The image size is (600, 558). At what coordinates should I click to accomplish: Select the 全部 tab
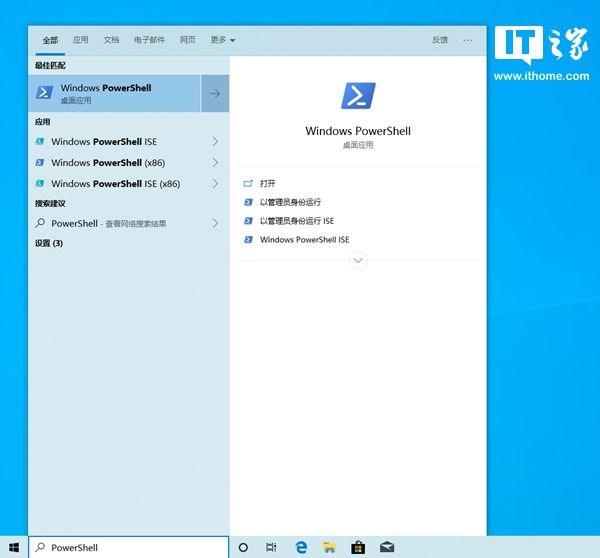tap(50, 40)
